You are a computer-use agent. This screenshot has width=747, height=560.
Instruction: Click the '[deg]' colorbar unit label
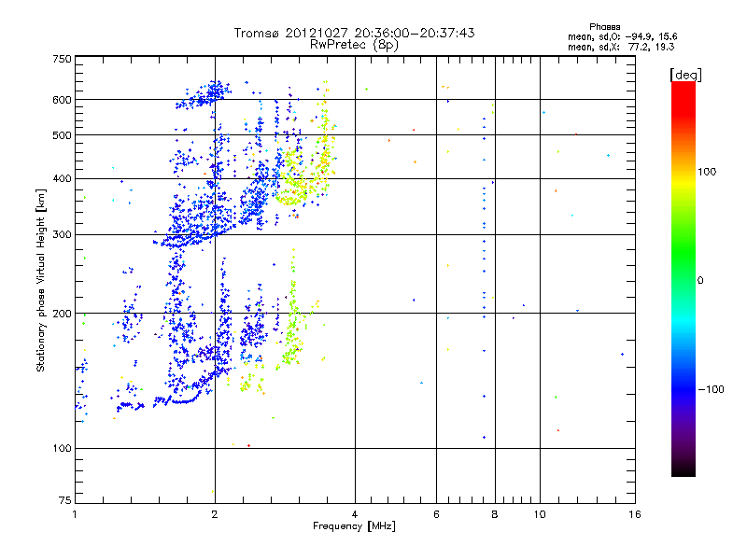[x=685, y=75]
